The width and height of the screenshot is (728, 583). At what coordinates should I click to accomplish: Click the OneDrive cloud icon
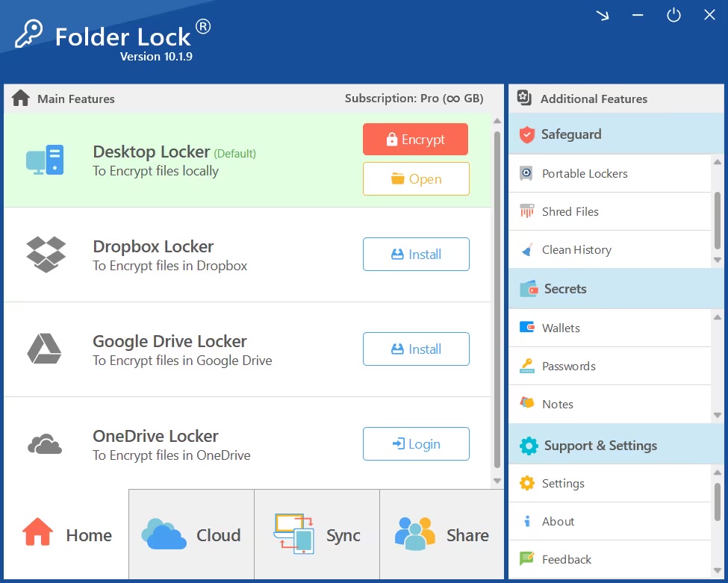click(x=45, y=445)
